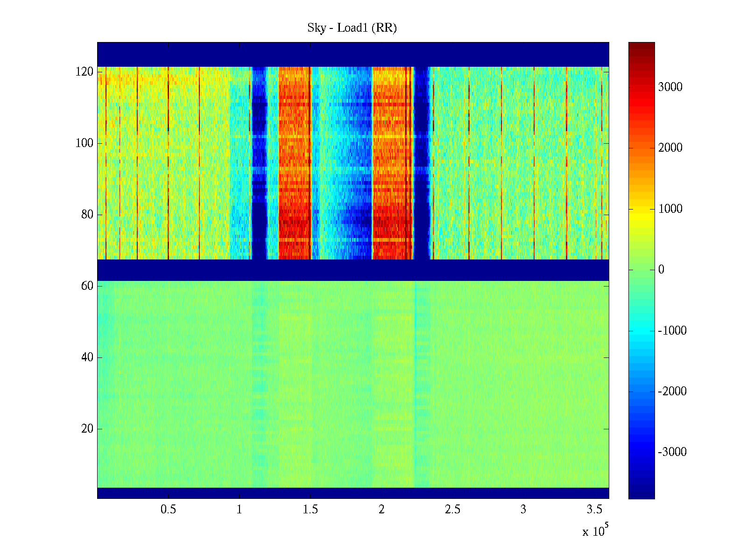747x560 pixels.
Task: Select the x-axis tick label 3.5
Action: click(594, 510)
